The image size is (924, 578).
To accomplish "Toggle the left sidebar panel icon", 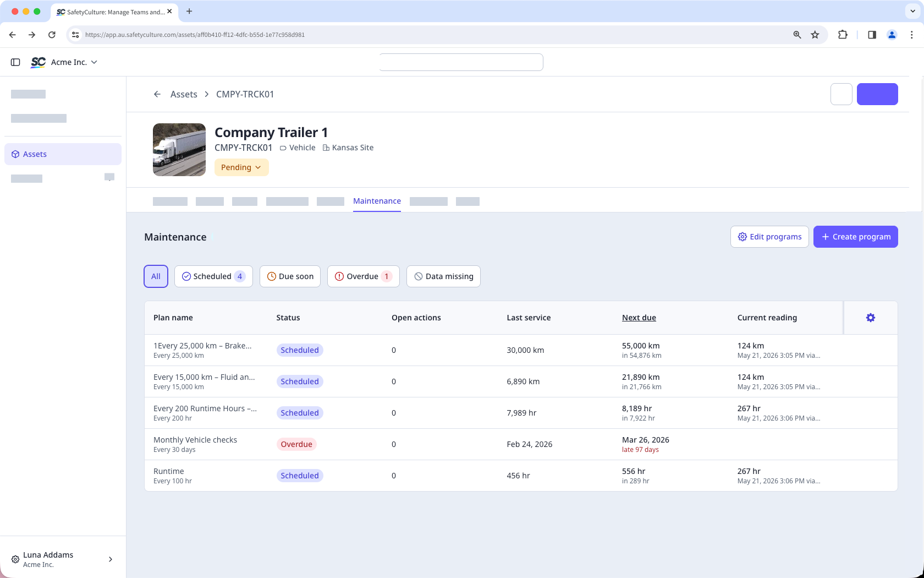I will (15, 62).
